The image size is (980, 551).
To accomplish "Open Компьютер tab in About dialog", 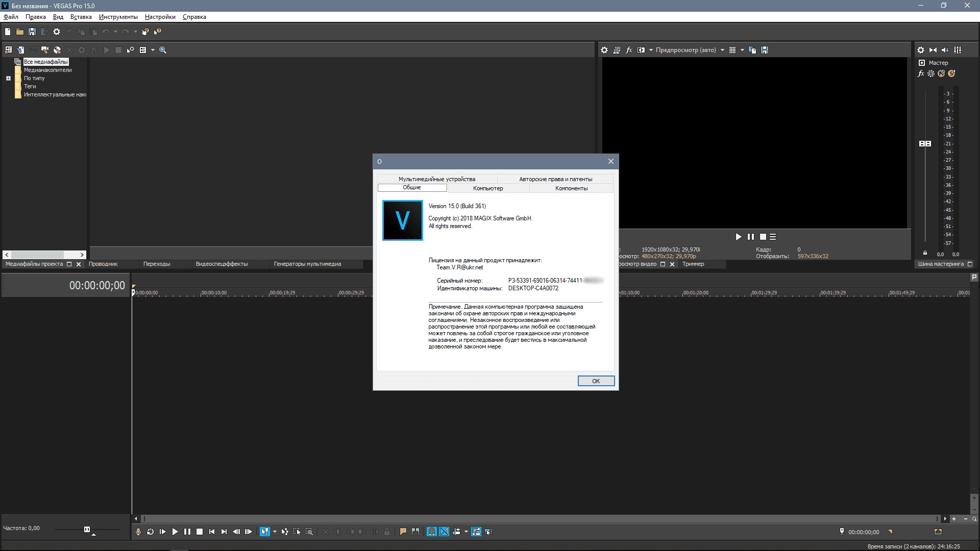I will [488, 188].
